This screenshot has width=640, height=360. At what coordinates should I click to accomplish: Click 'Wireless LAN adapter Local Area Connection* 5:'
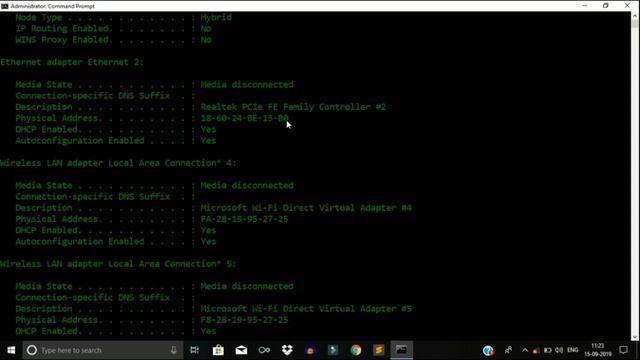118,264
